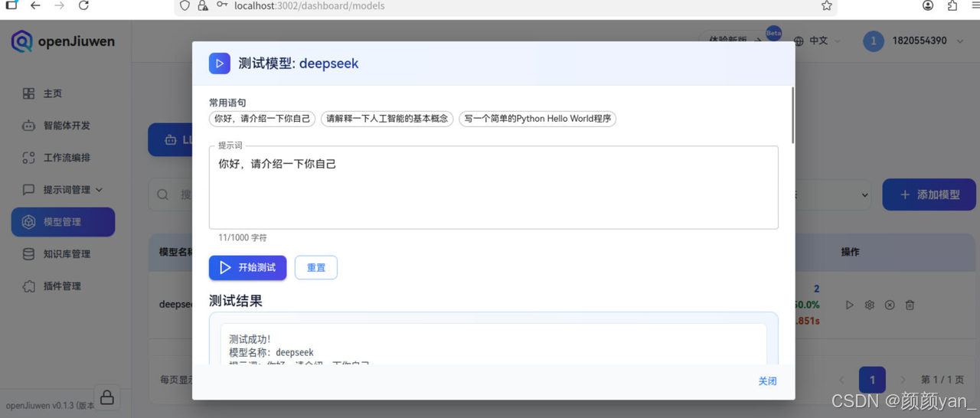Click the 测试模型: deepseek dialog title
The image size is (980, 418).
point(299,64)
